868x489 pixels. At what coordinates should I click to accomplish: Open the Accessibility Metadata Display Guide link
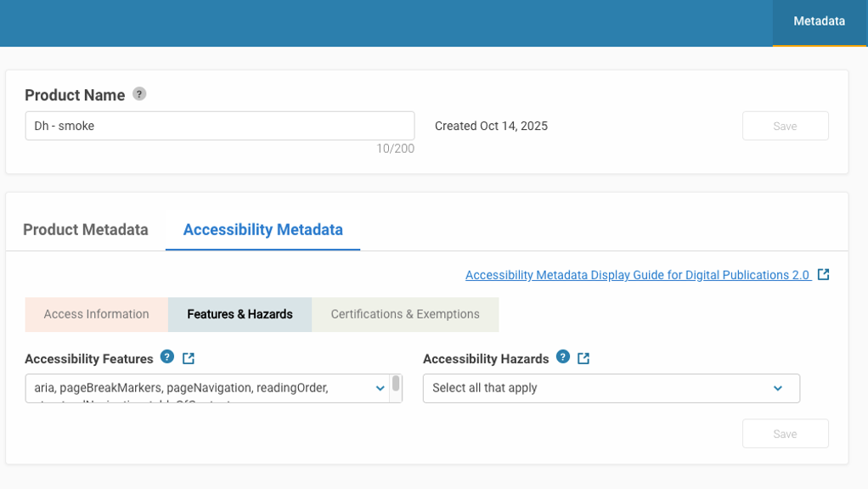click(637, 275)
